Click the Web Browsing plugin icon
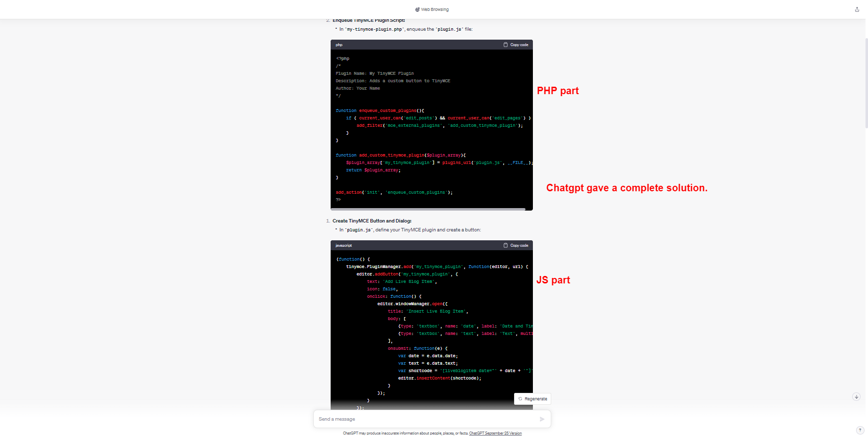This screenshot has width=868, height=438. (x=417, y=9)
